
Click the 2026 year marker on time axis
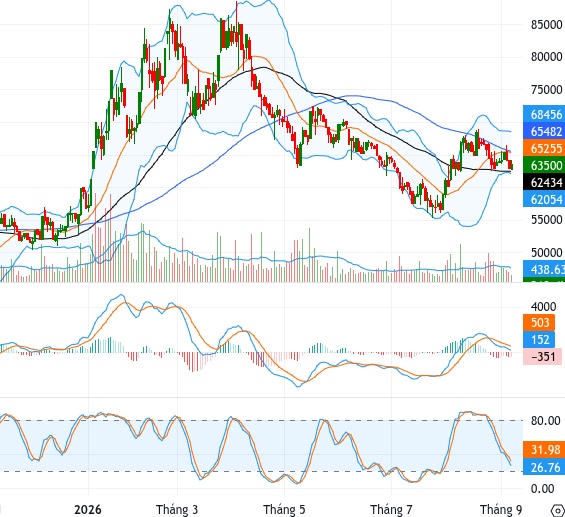(88, 509)
